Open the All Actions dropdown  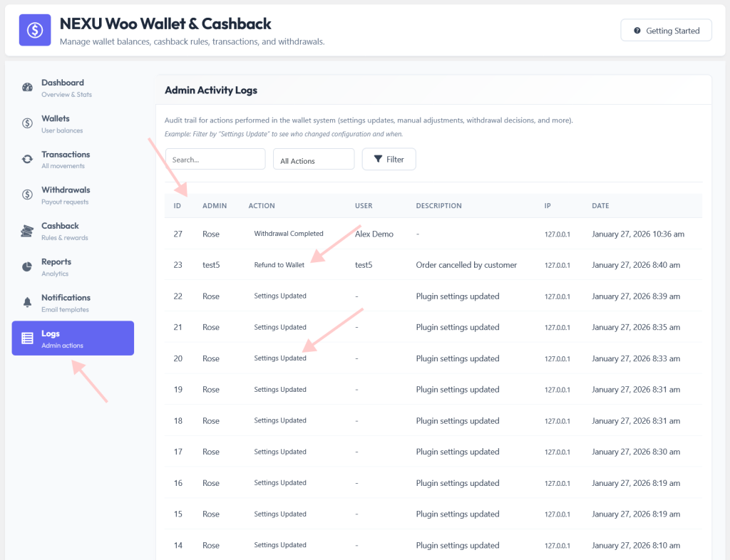(314, 160)
